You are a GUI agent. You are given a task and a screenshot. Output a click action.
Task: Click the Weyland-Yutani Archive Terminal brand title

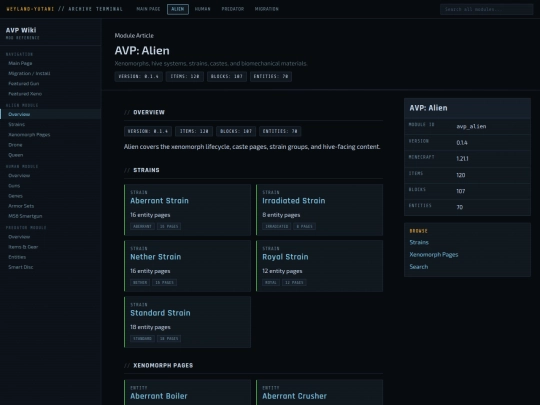(x=64, y=9)
